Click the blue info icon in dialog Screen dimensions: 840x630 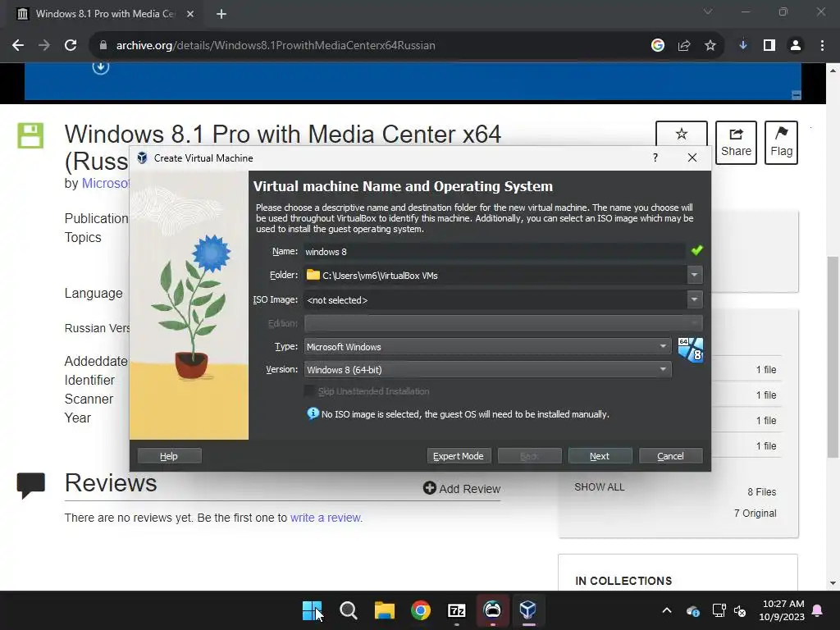point(313,413)
